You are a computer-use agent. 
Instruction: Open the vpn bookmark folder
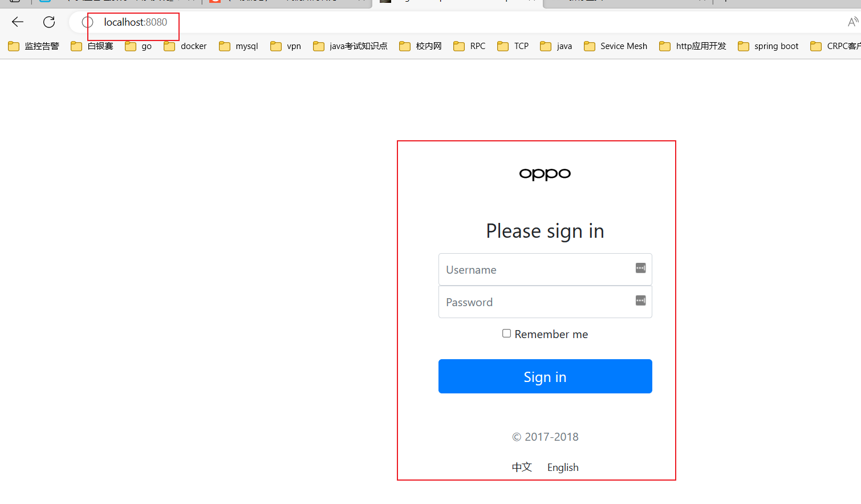click(x=286, y=46)
